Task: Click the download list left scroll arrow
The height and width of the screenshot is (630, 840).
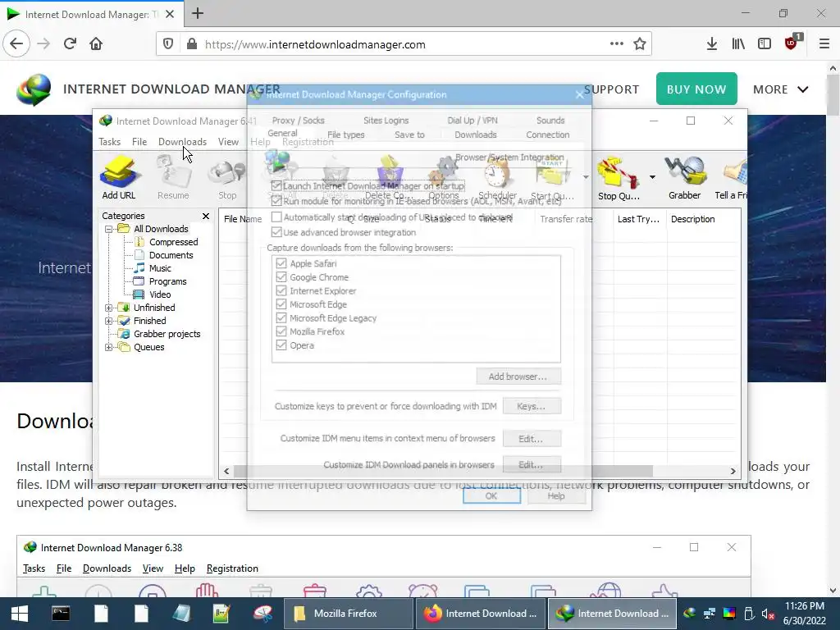Action: coord(226,472)
